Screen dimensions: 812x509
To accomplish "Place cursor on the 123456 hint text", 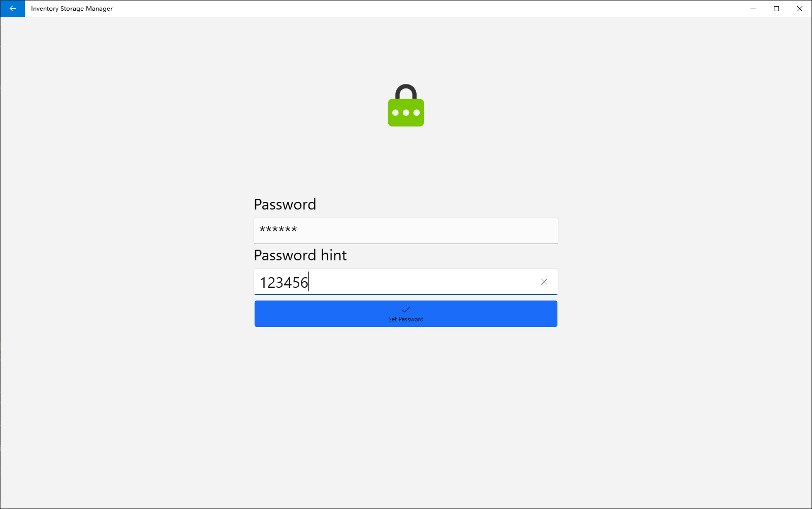I will click(284, 283).
